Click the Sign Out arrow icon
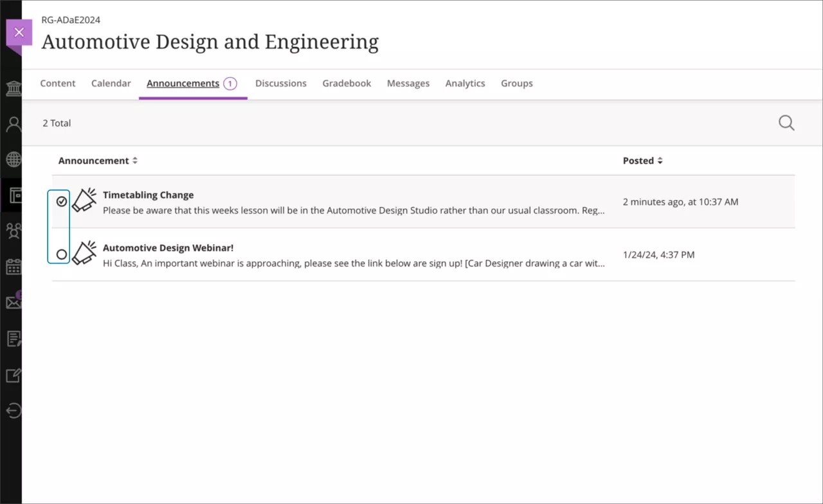823x504 pixels. [14, 410]
